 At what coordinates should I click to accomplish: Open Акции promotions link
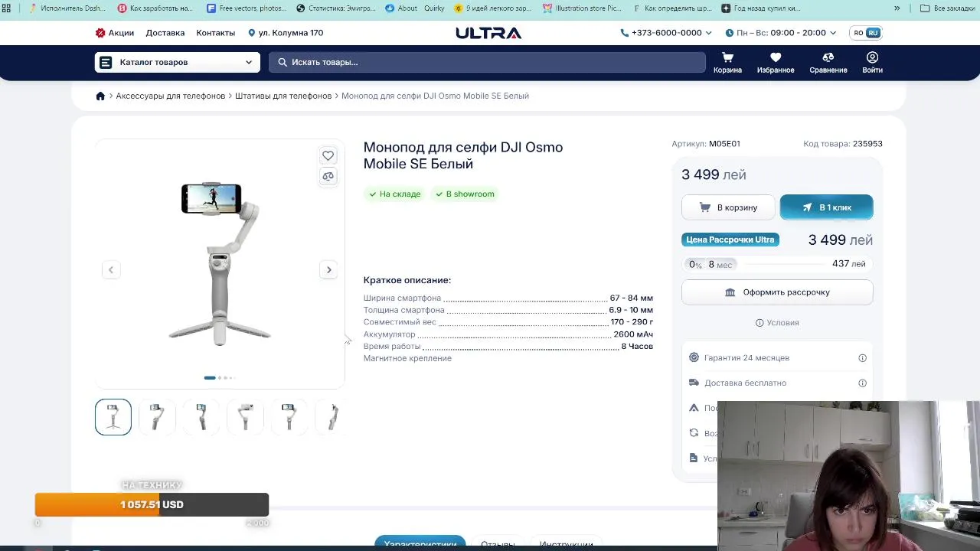pyautogui.click(x=115, y=33)
